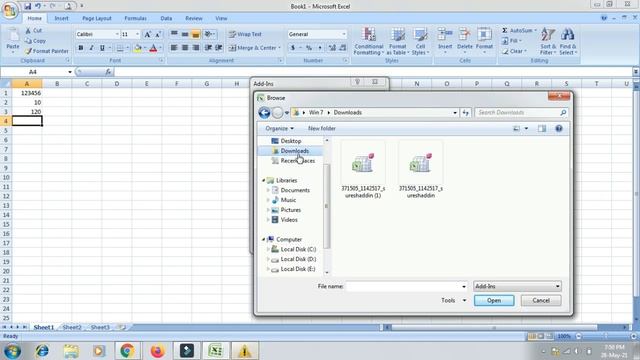
Task: Toggle Underline formatting
Action: point(102,48)
